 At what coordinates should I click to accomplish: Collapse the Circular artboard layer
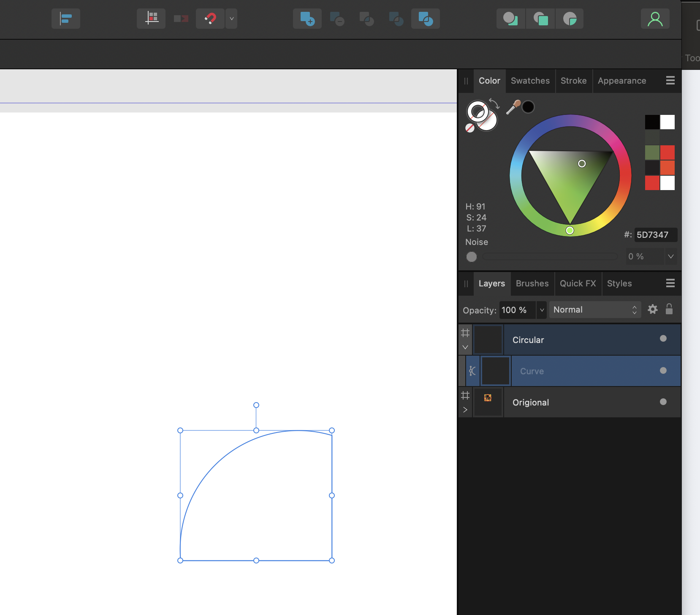[465, 347]
